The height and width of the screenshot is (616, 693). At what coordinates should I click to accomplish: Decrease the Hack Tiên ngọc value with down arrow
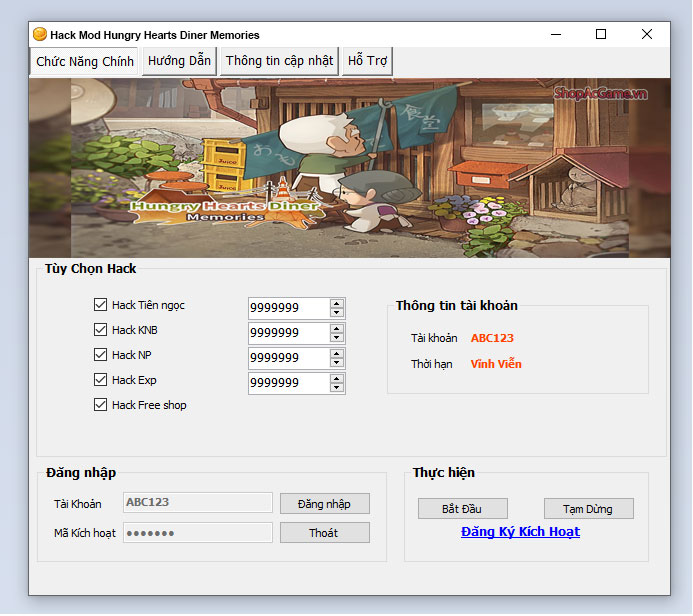[x=337, y=313]
